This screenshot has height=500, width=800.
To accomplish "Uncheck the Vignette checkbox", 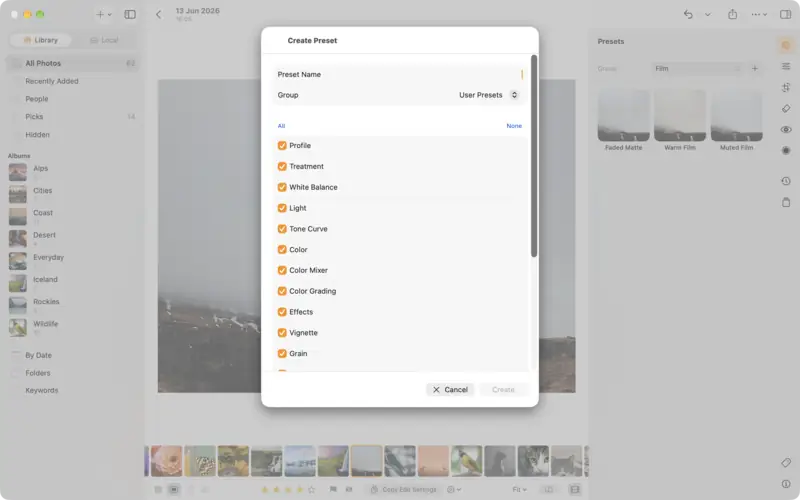I will tap(282, 333).
